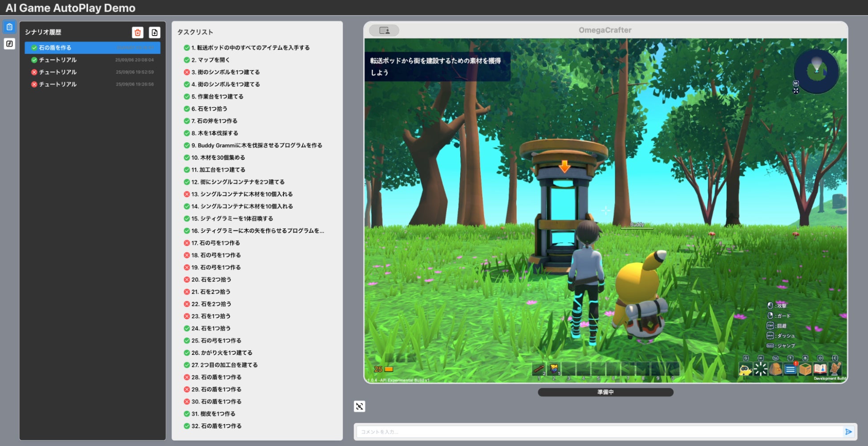
Task: Open the backpack inventory icon (Tab)
Action: 775,369
